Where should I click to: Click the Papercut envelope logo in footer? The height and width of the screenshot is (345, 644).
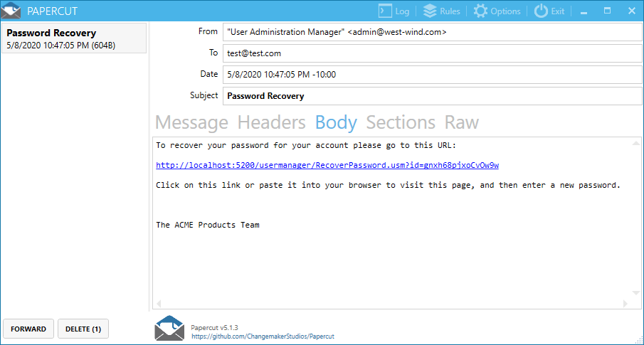[169, 328]
